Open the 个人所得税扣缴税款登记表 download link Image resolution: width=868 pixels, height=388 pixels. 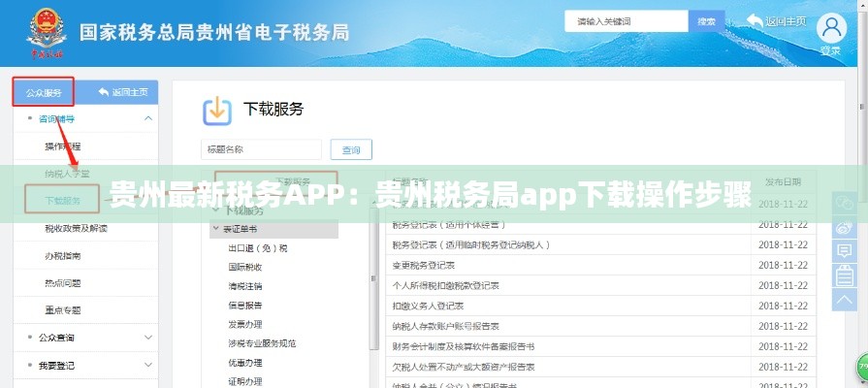click(x=445, y=286)
